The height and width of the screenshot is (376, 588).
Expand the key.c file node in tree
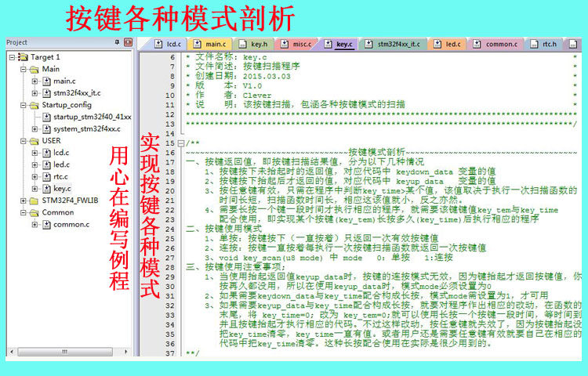click(34, 189)
